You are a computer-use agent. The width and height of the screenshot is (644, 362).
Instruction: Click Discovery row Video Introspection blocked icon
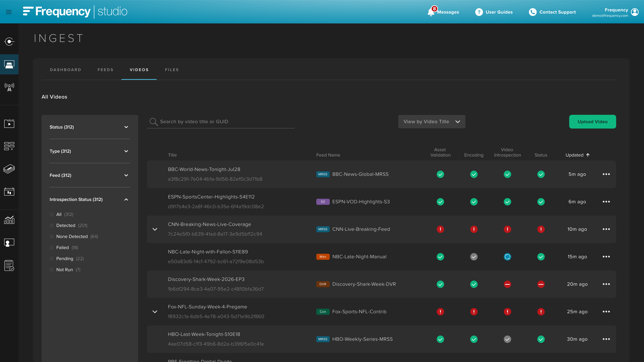[x=507, y=284]
